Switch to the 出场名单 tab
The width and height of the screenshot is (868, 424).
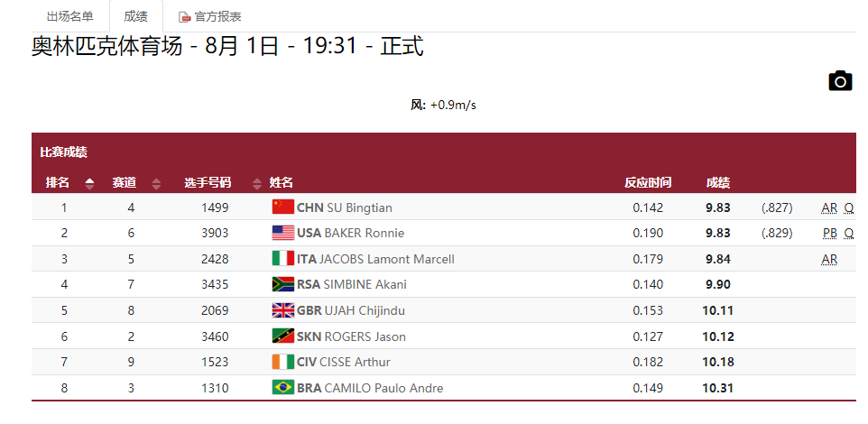click(x=70, y=16)
